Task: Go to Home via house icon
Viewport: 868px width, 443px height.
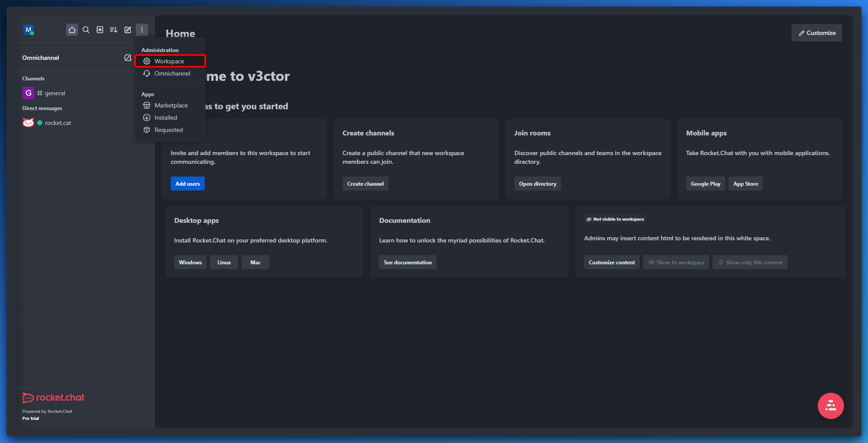Action: coord(72,30)
